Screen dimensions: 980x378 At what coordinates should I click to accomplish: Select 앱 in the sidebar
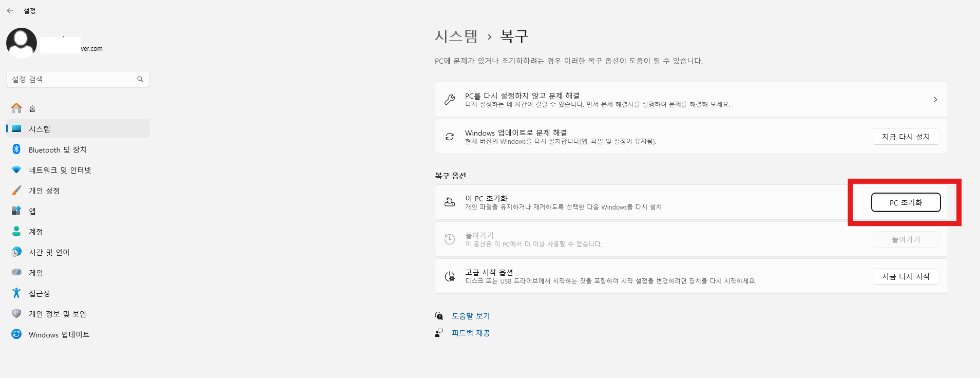78,211
